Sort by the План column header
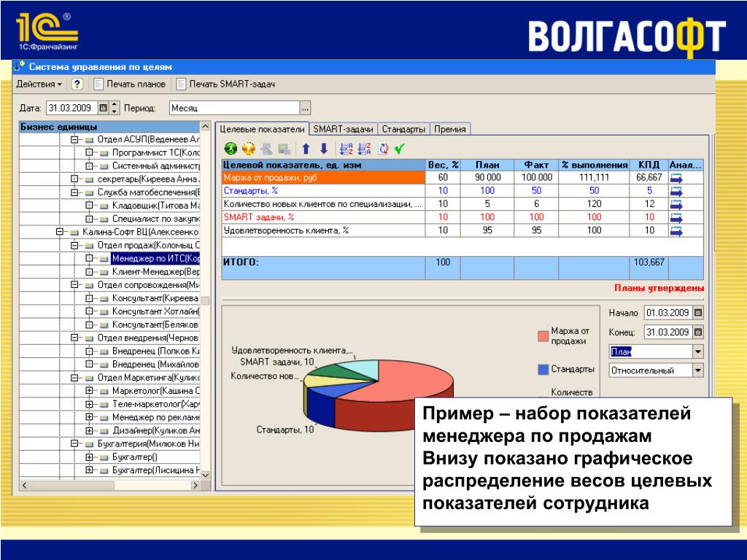Image resolution: width=747 pixels, height=560 pixels. click(x=487, y=165)
